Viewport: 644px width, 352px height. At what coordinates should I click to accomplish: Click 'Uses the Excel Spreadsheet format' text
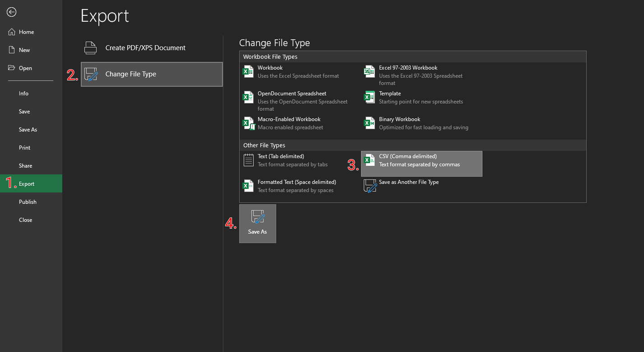tap(298, 76)
